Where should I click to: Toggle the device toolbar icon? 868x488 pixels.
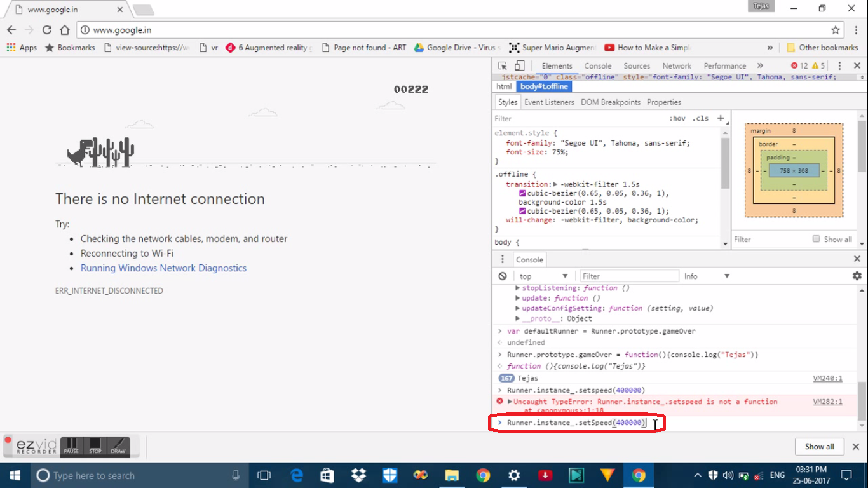(519, 65)
